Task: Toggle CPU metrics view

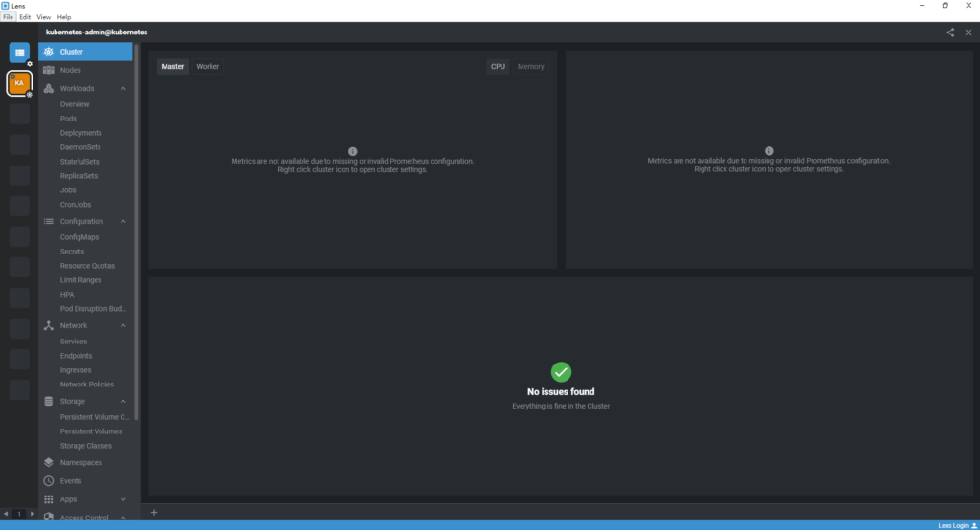Action: (498, 66)
